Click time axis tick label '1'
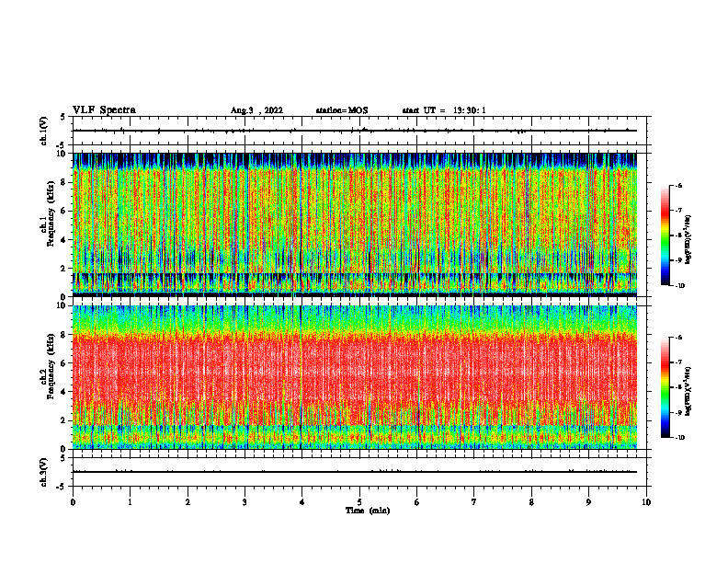The image size is (728, 563). tap(130, 502)
